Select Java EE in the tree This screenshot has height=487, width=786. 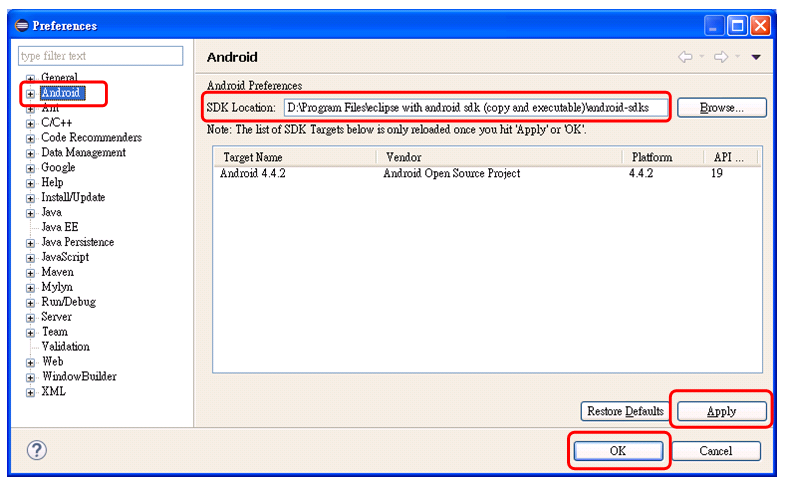pos(60,227)
